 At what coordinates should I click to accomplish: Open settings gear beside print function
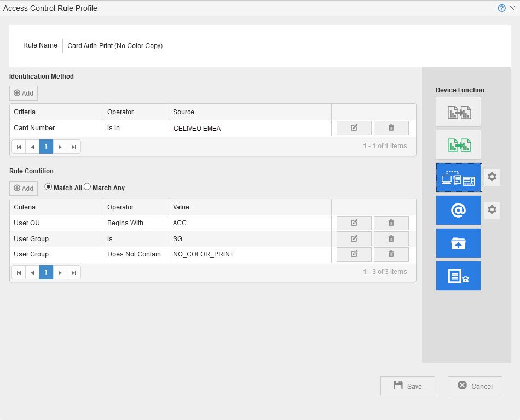pyautogui.click(x=492, y=177)
